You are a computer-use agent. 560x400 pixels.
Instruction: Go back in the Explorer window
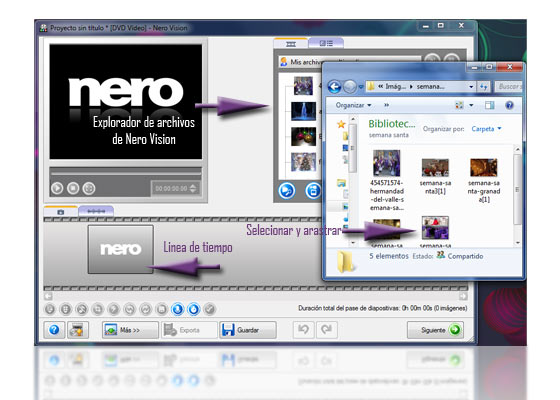tap(334, 86)
